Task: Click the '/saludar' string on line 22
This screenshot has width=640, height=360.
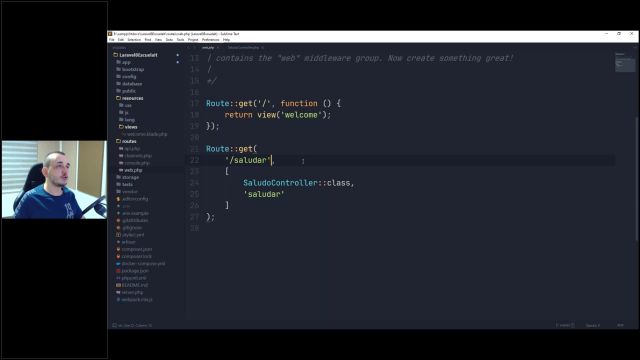Action: click(248, 160)
